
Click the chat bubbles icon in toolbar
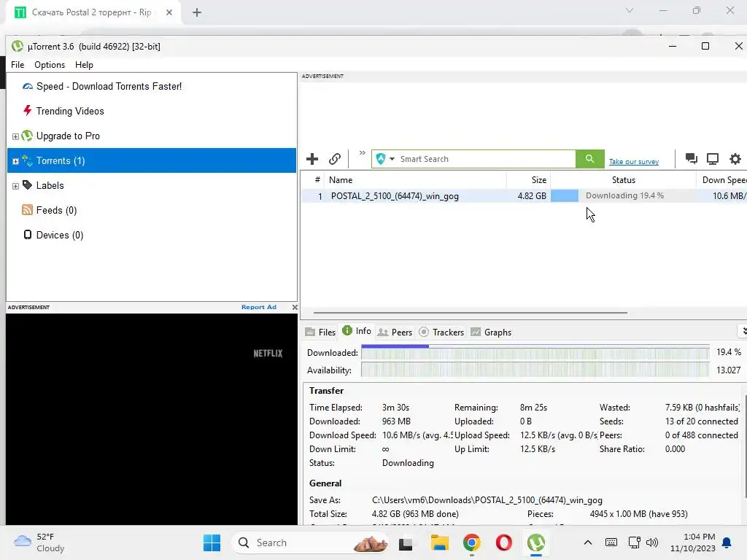tap(692, 158)
